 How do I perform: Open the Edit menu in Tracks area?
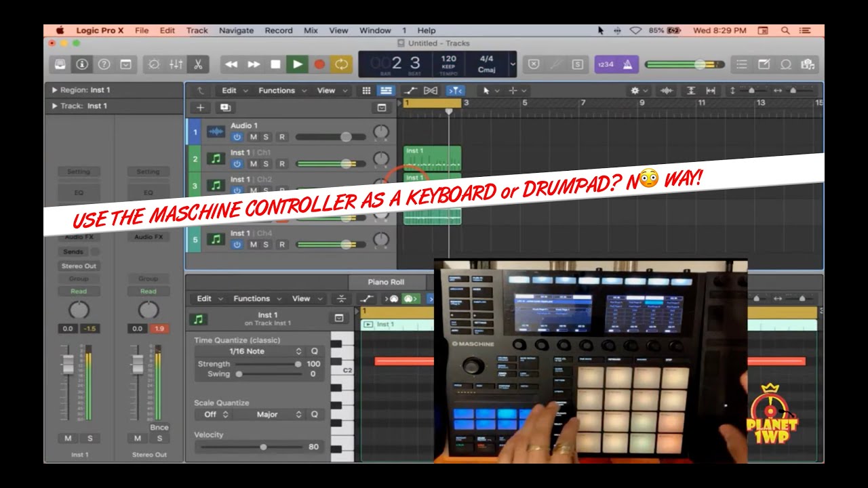[x=235, y=90]
